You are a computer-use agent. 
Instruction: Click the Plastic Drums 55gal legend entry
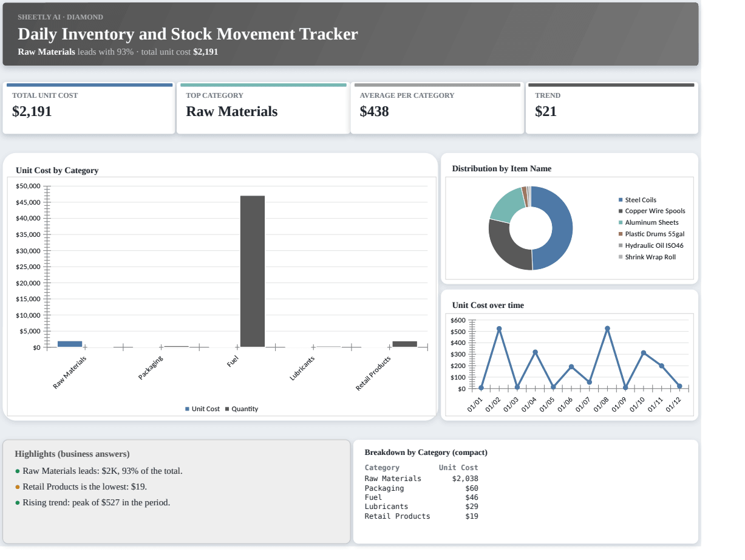coord(651,234)
